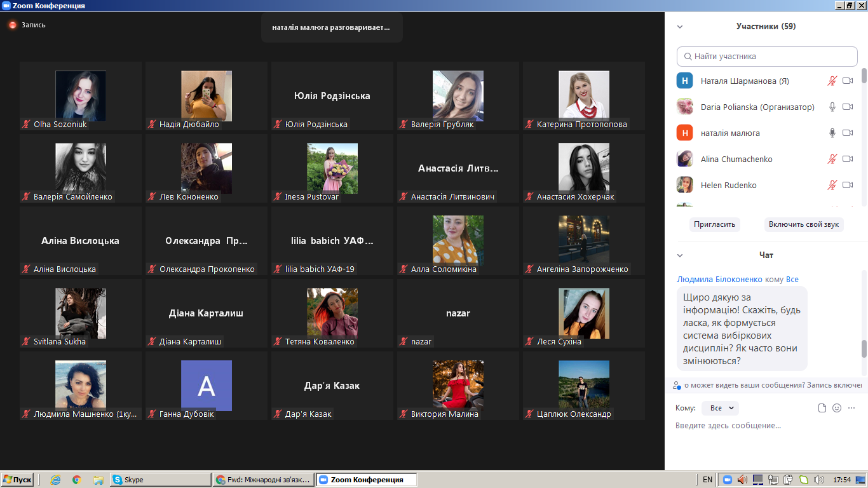The height and width of the screenshot is (488, 868).
Task: Toggle microphone for Наталя Шарманова (Я)
Action: (x=832, y=81)
